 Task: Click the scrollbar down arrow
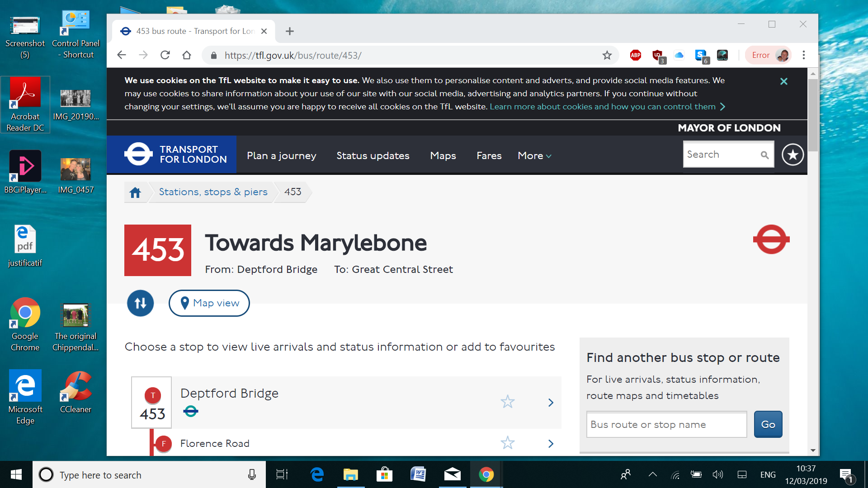(813, 450)
